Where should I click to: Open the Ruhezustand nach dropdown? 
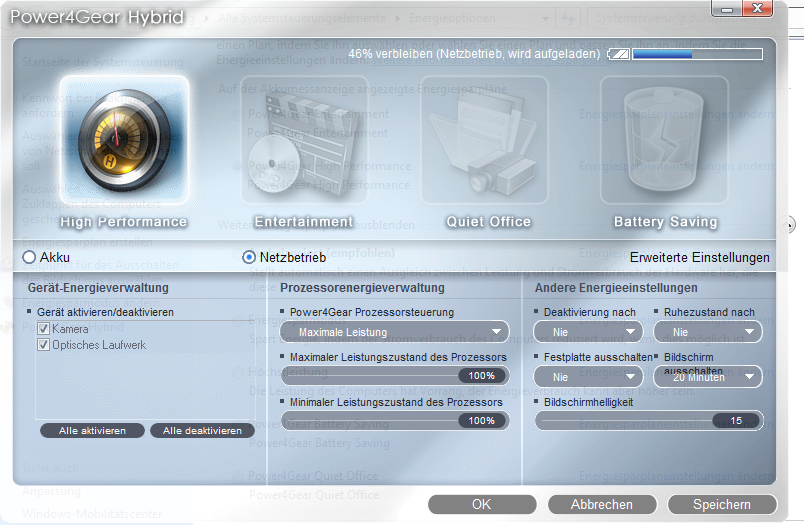click(x=708, y=332)
